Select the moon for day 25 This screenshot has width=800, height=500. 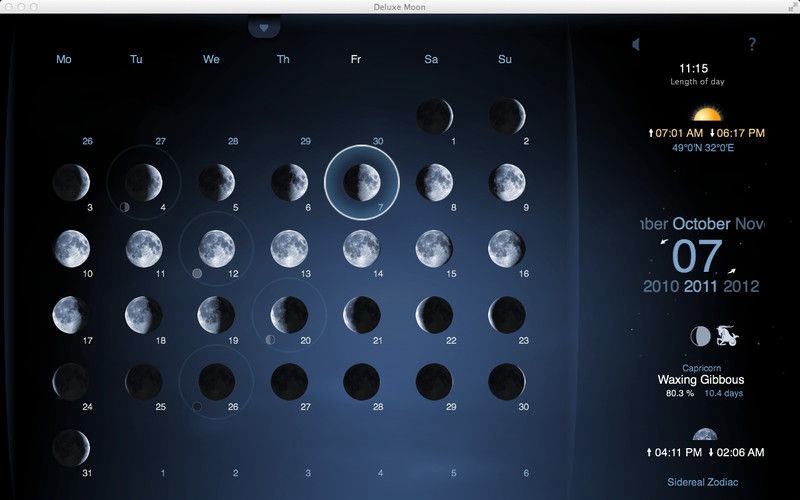[143, 382]
